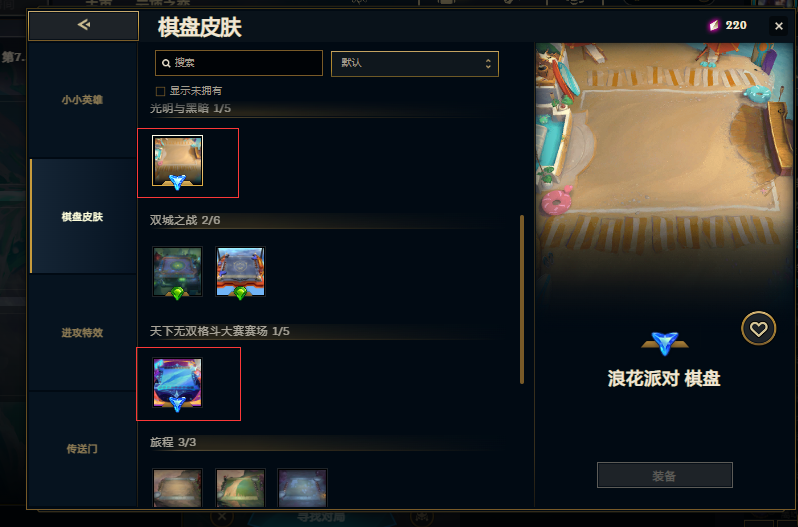This screenshot has height=527, width=798.
Task: Select the 棋盘皮肤 tab
Action: click(82, 217)
